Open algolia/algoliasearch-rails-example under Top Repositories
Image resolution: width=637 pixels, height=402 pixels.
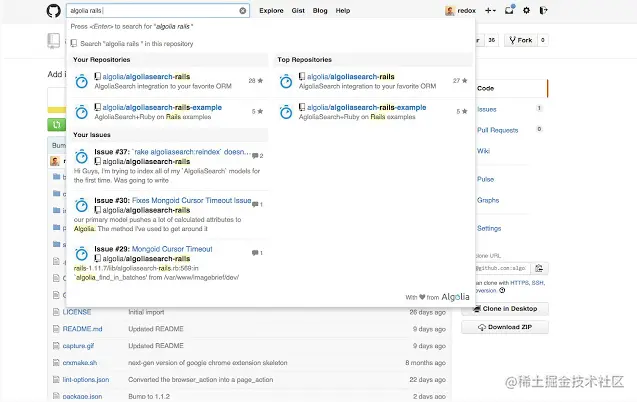pos(366,107)
